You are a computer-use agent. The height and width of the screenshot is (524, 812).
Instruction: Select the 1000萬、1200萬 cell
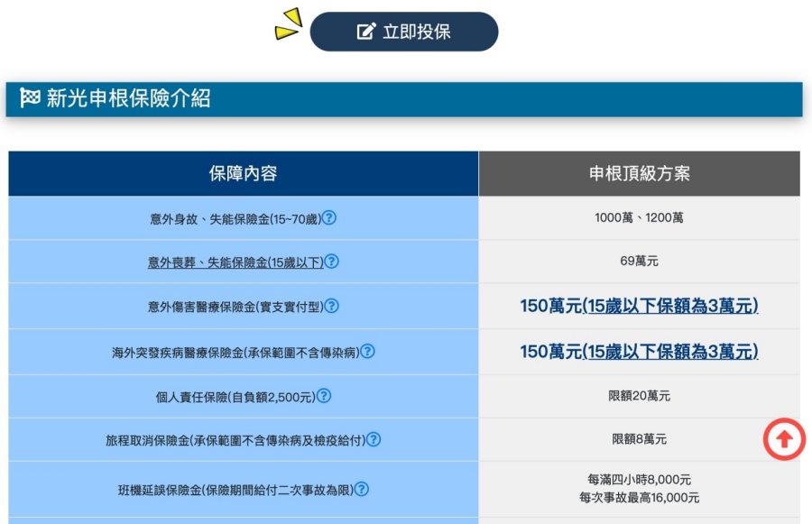pyautogui.click(x=640, y=217)
